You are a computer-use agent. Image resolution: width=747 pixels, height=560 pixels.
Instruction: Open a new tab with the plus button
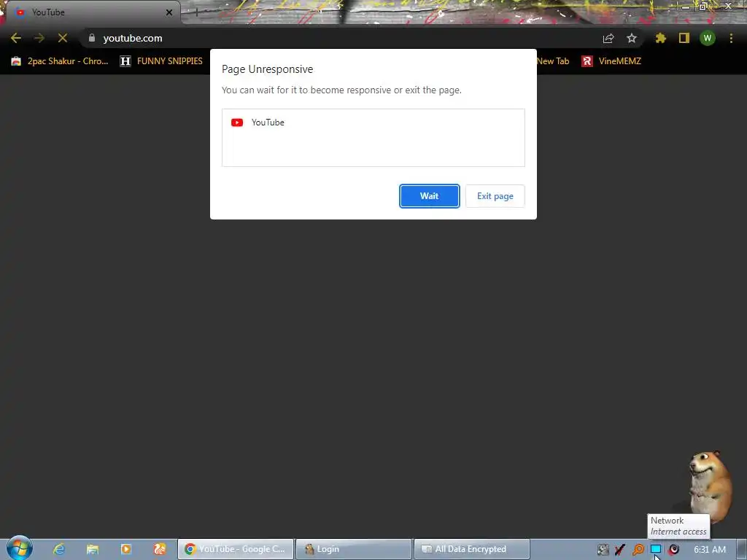(x=196, y=12)
